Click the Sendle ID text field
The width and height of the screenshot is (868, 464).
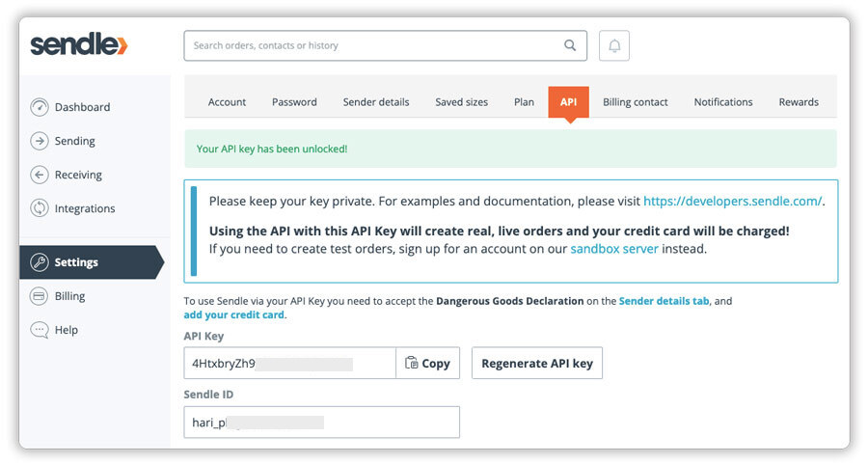[x=321, y=422]
